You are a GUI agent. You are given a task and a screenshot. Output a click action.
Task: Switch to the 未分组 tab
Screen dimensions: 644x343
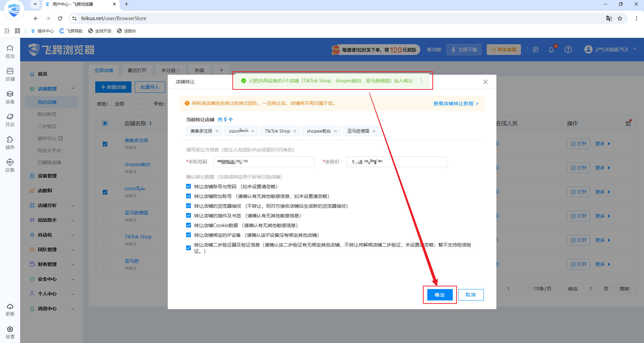tap(171, 70)
